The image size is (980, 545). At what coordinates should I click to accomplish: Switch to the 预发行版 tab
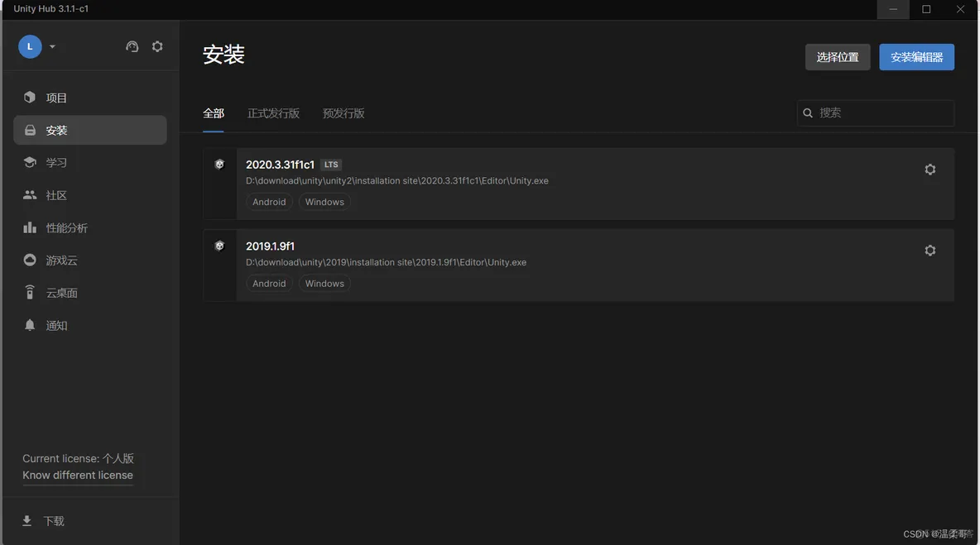[343, 113]
